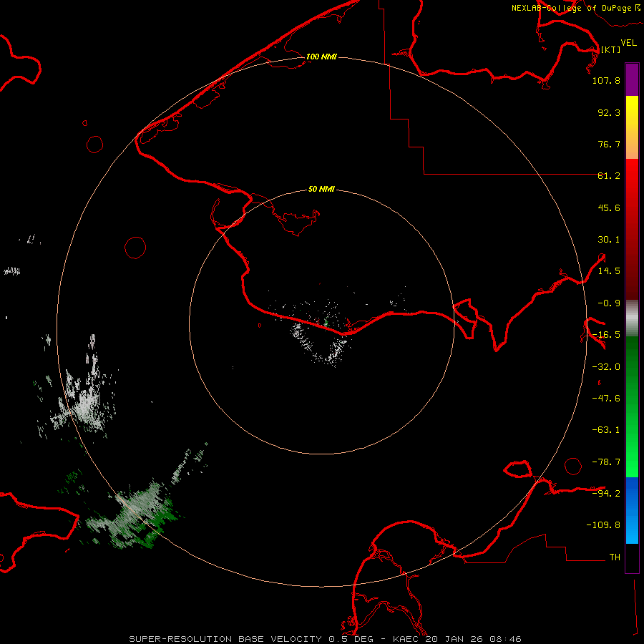Viewport: 644px width, 644px height.
Task: Click the -94.2 velocity scale value
Action: [606, 493]
